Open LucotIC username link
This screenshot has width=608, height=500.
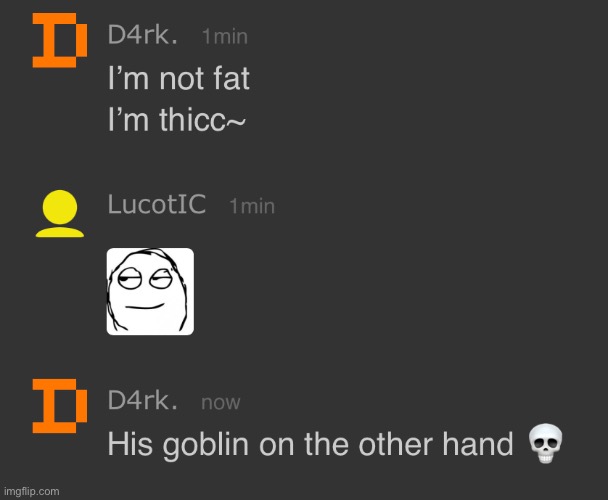157,204
